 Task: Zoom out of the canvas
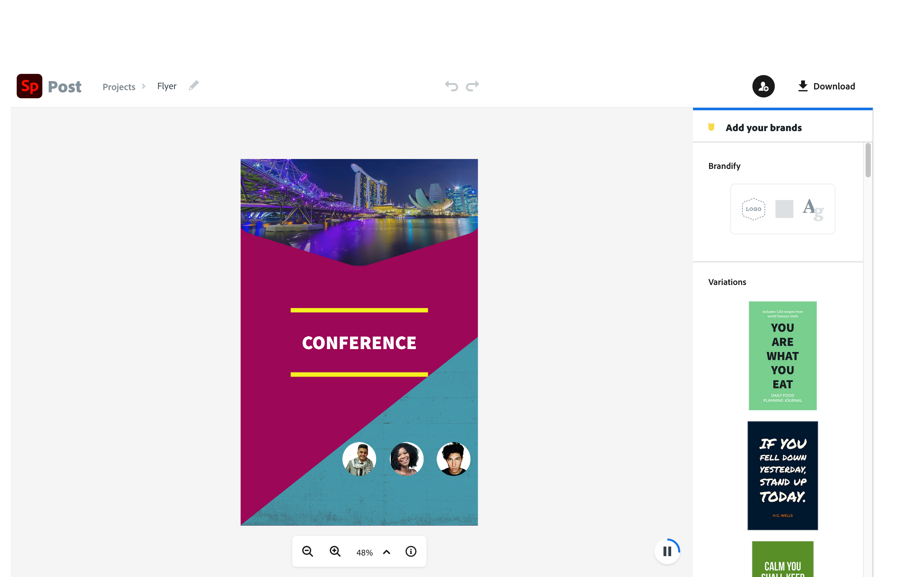[307, 551]
